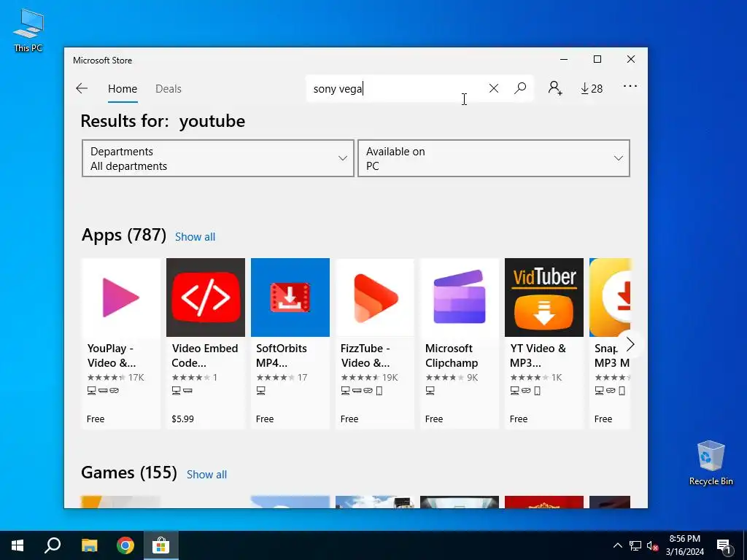Show next apps with right chevron
This screenshot has height=560, width=747.
pos(630,344)
